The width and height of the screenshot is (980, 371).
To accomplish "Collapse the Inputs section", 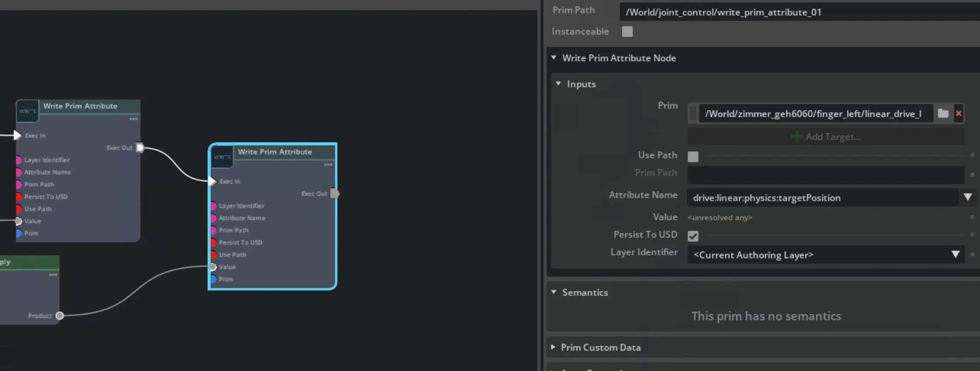I will coord(558,84).
